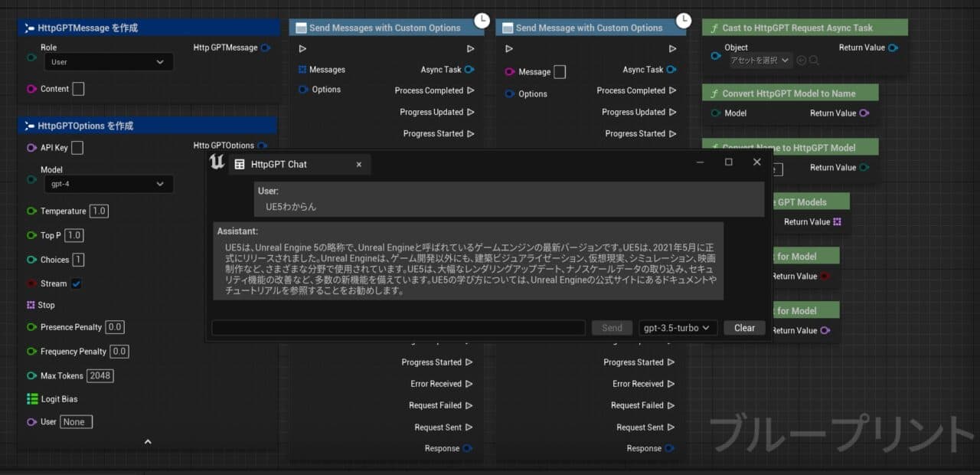Click the Content pin value box
The height and width of the screenshot is (475, 980).
coord(78,89)
